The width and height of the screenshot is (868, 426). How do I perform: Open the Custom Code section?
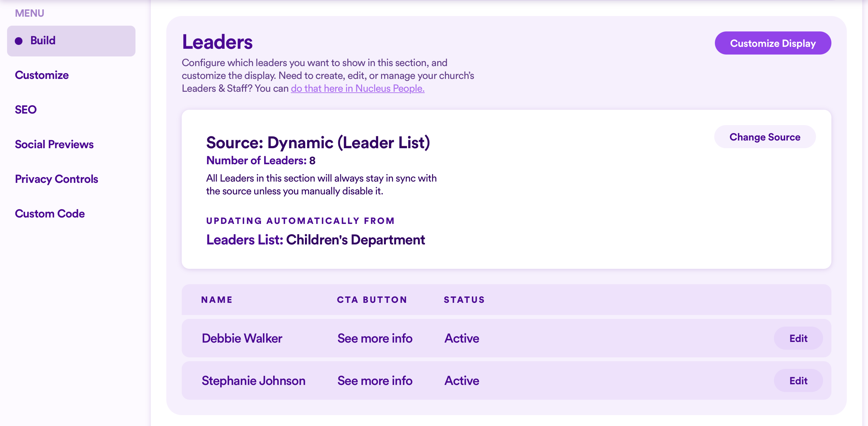click(49, 214)
